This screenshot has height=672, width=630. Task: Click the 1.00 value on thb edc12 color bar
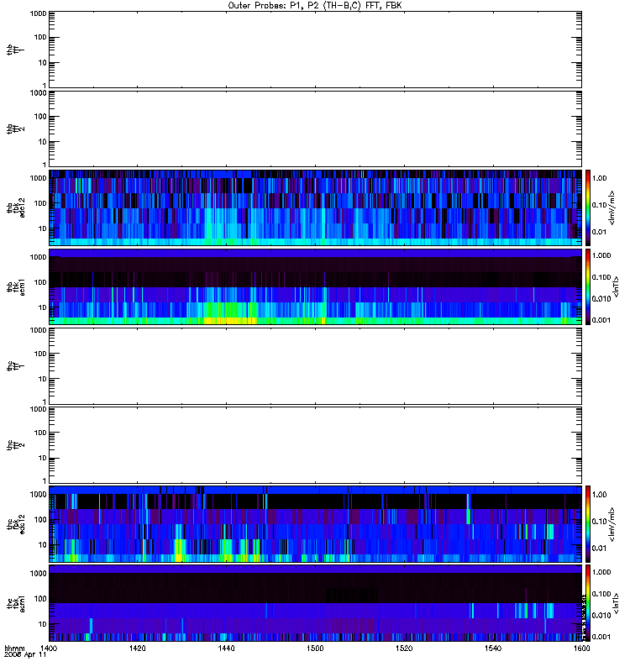click(599, 178)
